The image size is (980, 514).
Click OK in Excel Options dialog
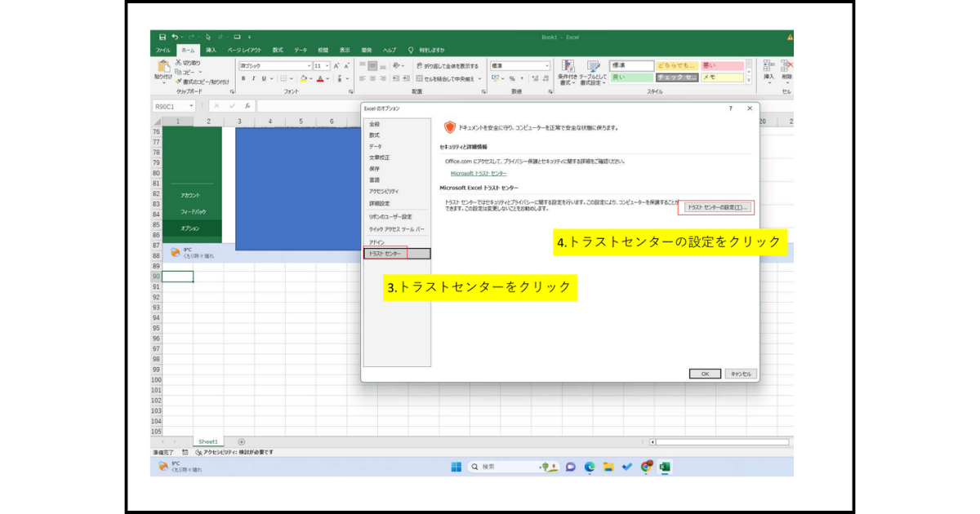705,374
